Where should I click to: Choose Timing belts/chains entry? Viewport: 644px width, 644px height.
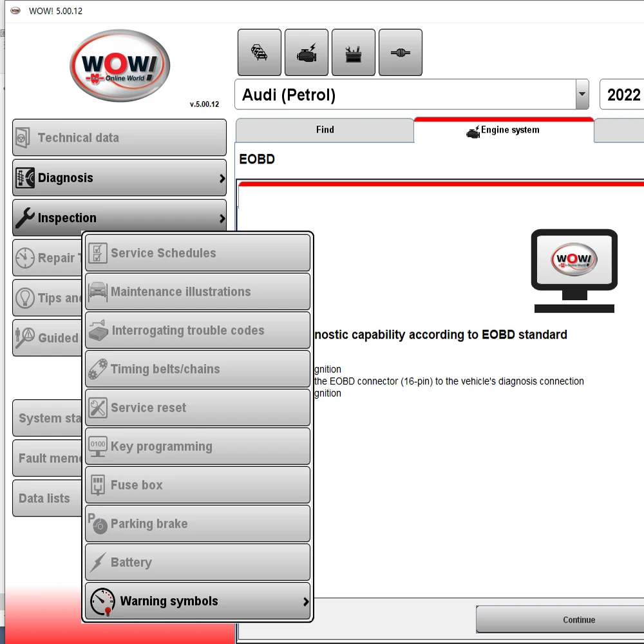(198, 369)
